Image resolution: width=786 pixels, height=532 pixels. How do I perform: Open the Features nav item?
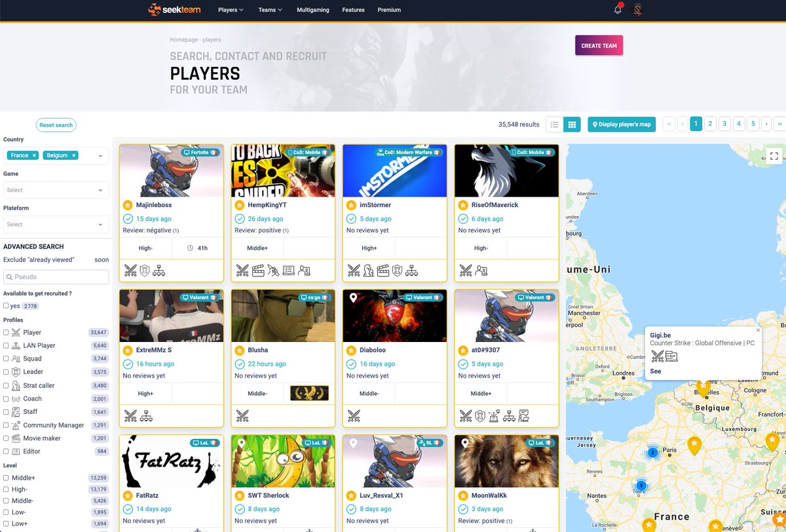coord(353,10)
